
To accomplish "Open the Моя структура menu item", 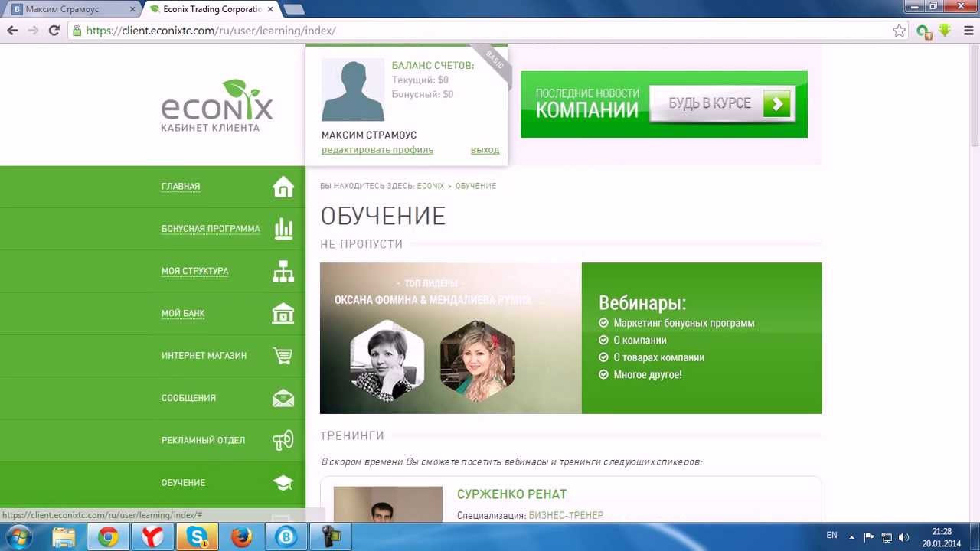I will click(194, 271).
